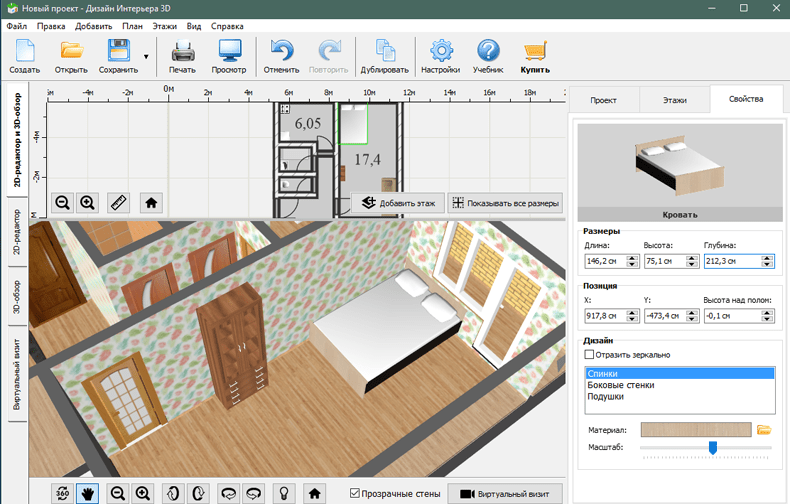Enable the Отразить зеркально checkbox

click(x=589, y=354)
